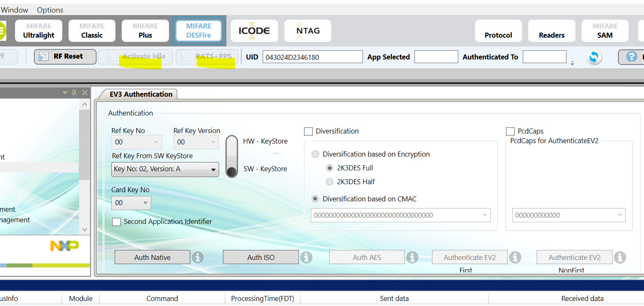Enable the Diversification checkbox
The image size is (644, 306).
pos(308,131)
